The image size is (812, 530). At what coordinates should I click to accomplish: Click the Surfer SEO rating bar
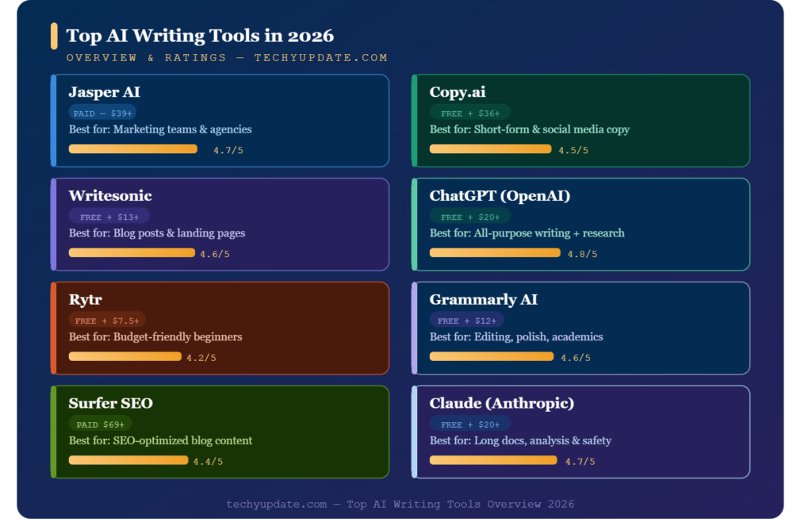point(128,460)
